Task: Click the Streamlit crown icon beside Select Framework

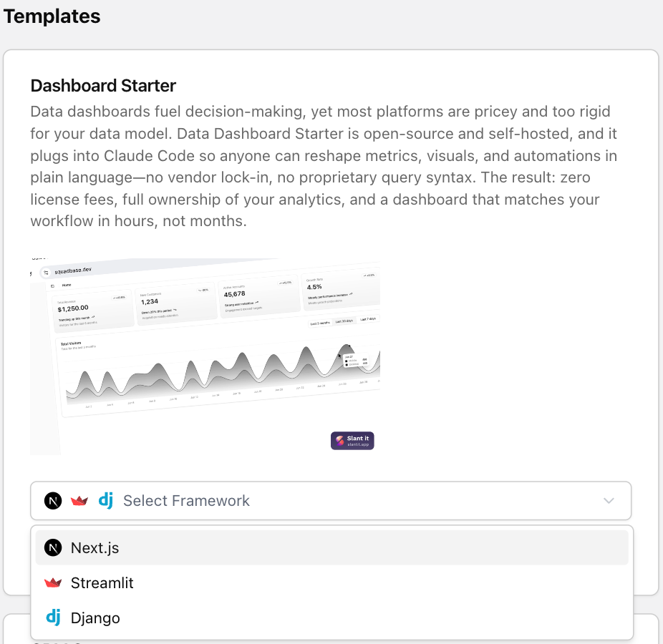Action: pyautogui.click(x=79, y=500)
